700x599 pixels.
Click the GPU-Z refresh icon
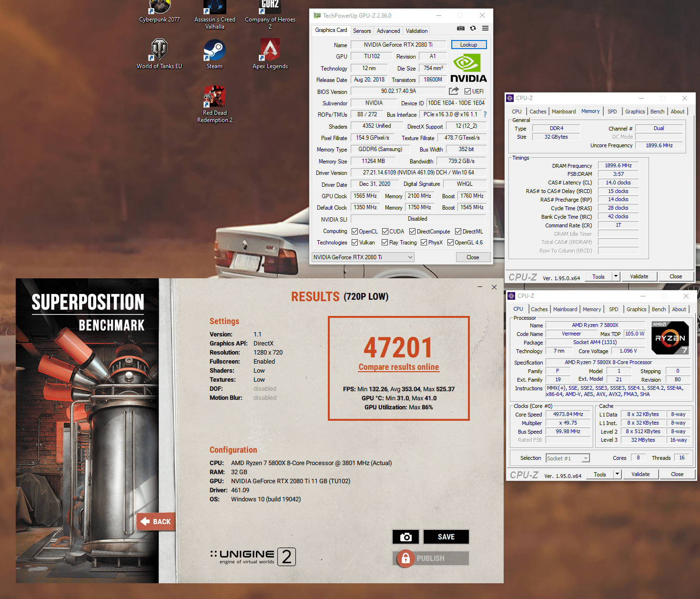coord(473,28)
